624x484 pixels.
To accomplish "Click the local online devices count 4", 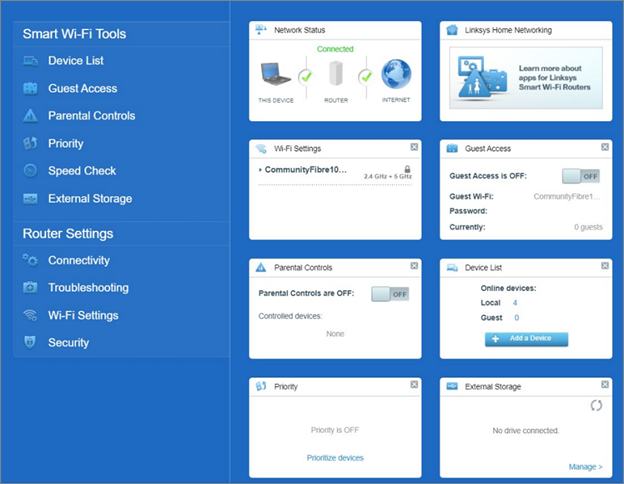I will tap(515, 303).
